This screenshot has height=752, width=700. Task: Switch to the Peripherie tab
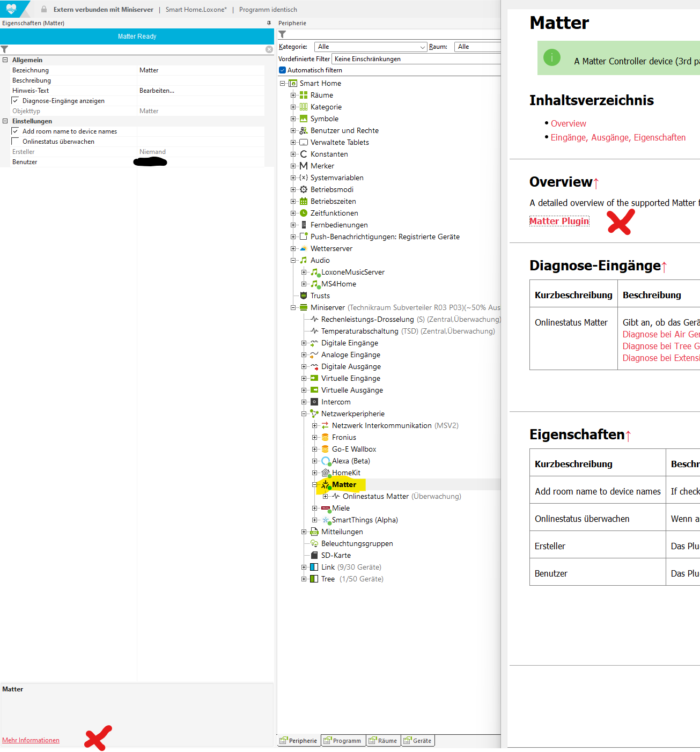(298, 741)
